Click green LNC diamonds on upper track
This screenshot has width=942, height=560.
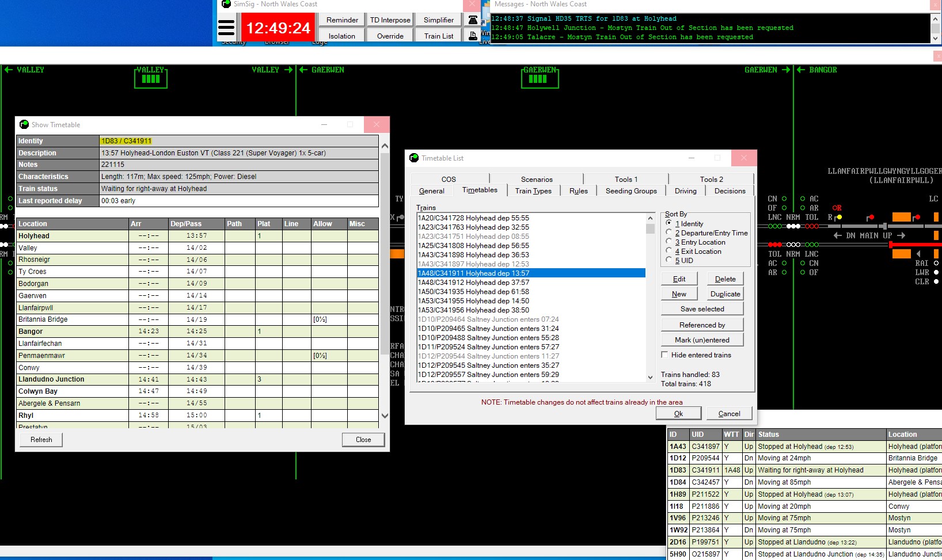coord(775,226)
